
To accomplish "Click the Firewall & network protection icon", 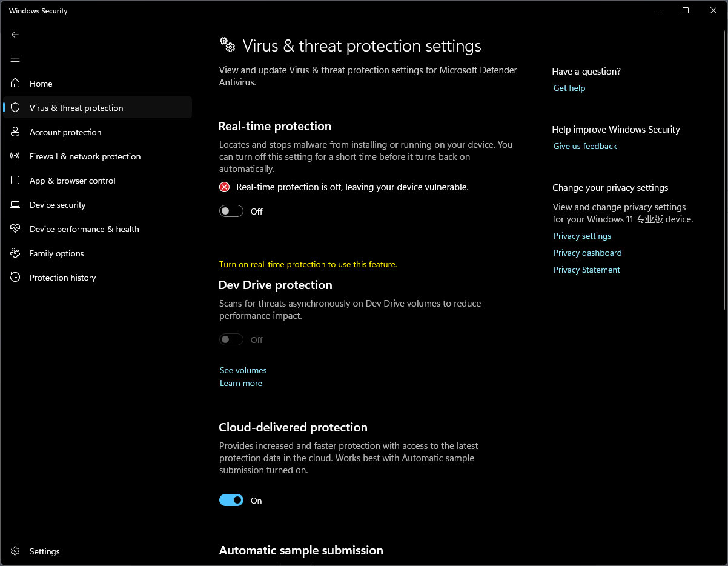I will click(x=16, y=156).
